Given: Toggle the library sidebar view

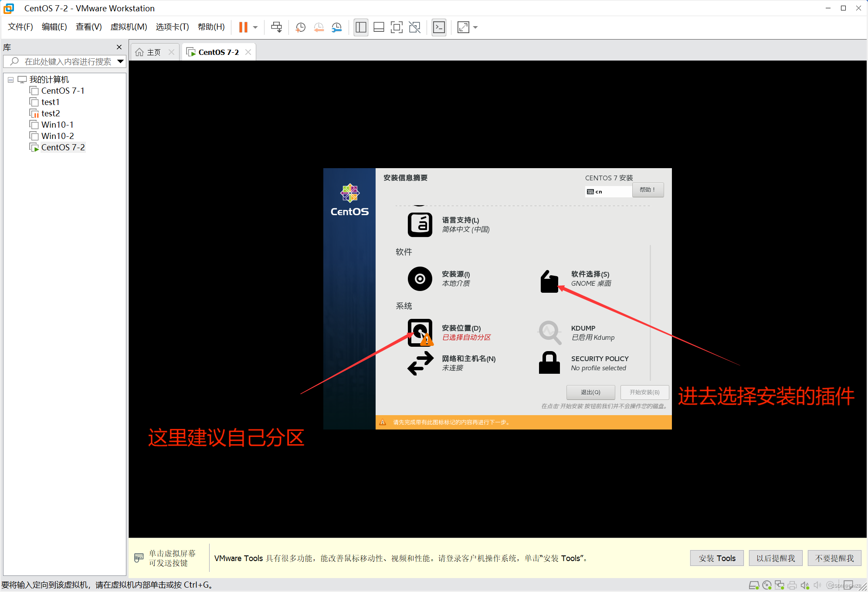Looking at the screenshot, I should 361,27.
